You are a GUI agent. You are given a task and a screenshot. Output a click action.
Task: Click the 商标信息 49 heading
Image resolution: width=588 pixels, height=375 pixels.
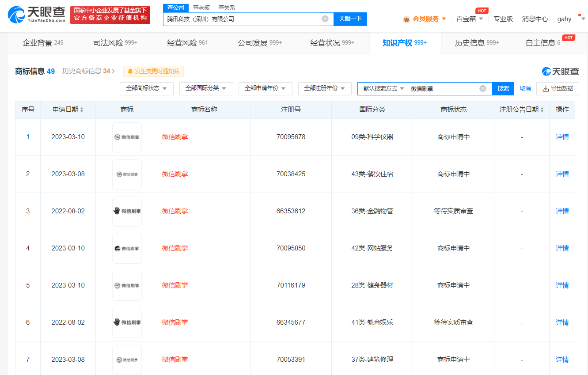35,71
